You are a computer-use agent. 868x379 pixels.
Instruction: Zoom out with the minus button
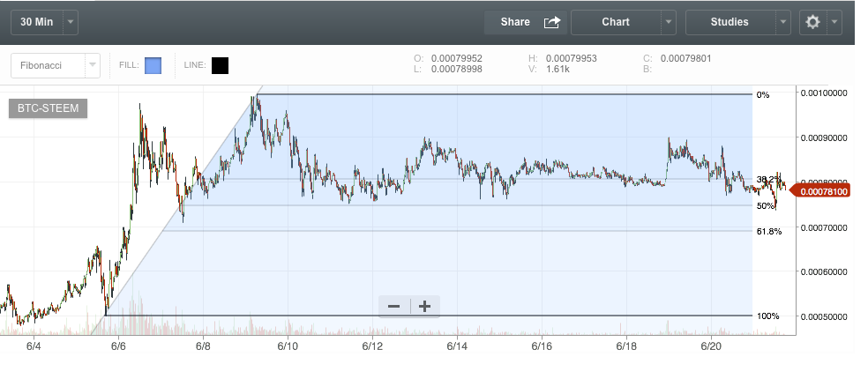point(393,307)
